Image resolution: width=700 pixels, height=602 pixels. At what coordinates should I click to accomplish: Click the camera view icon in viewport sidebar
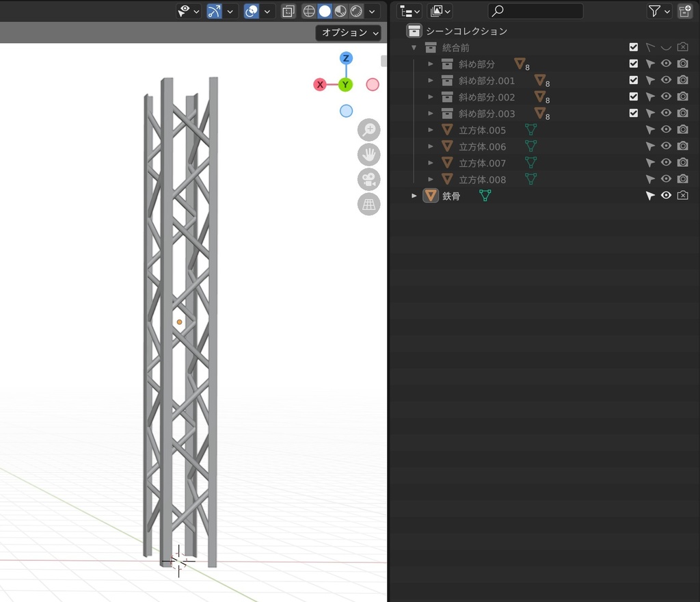tap(369, 179)
